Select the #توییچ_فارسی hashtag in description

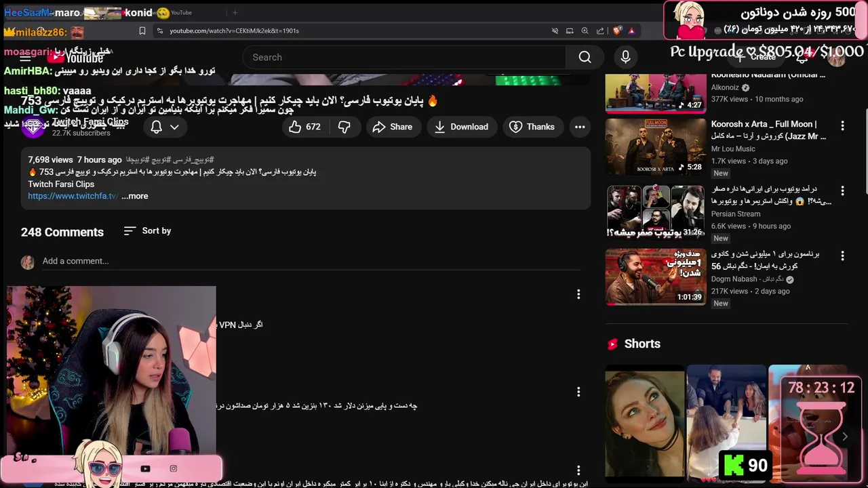pos(194,160)
